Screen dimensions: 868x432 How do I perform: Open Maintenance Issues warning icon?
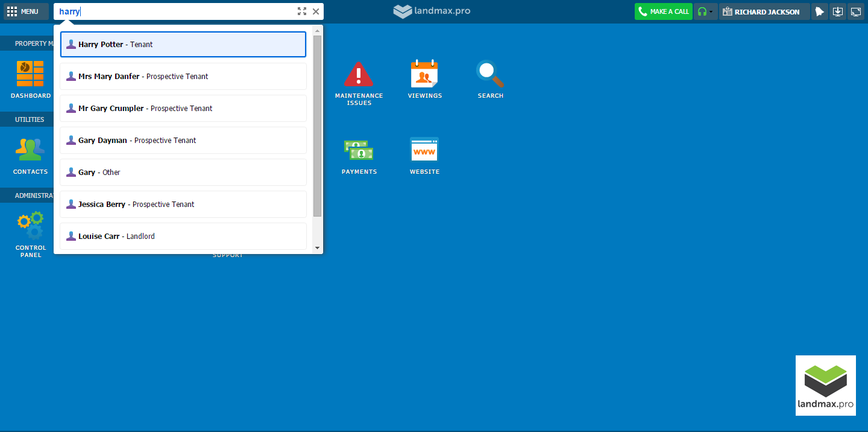(359, 75)
